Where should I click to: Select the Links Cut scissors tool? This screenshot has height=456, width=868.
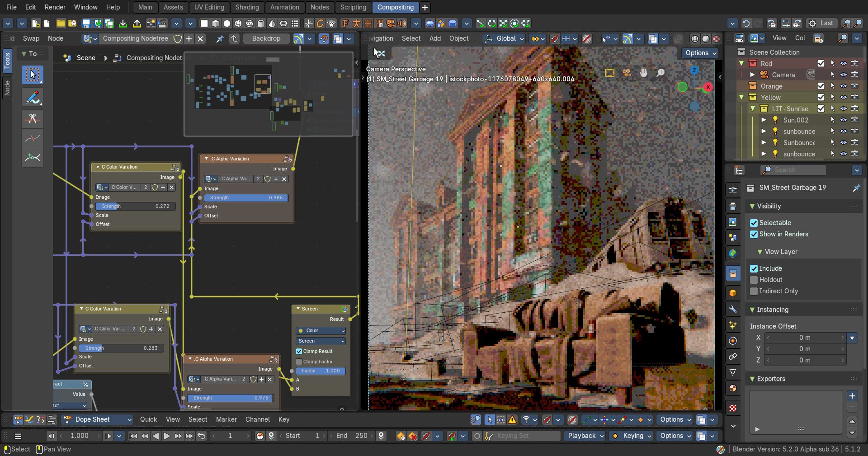coord(33,119)
